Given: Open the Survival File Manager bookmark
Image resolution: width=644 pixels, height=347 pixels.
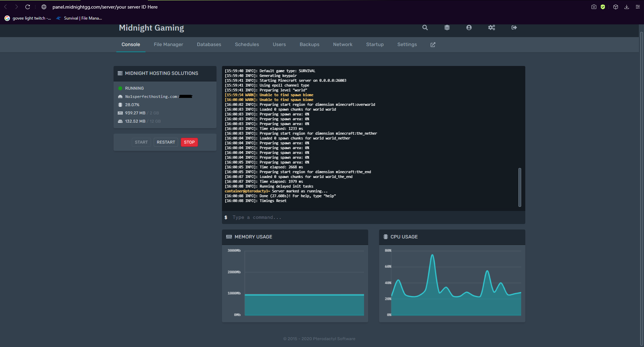Looking at the screenshot, I should pyautogui.click(x=79, y=18).
